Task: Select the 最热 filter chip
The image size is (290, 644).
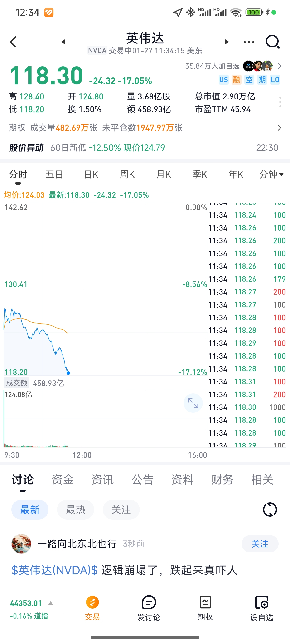Action: point(76,510)
